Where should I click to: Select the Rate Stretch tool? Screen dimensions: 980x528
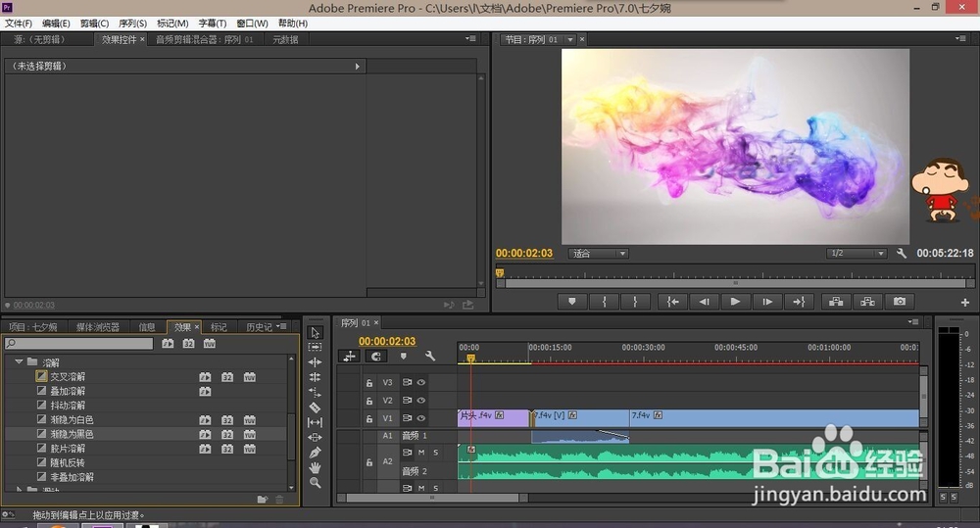tap(315, 393)
